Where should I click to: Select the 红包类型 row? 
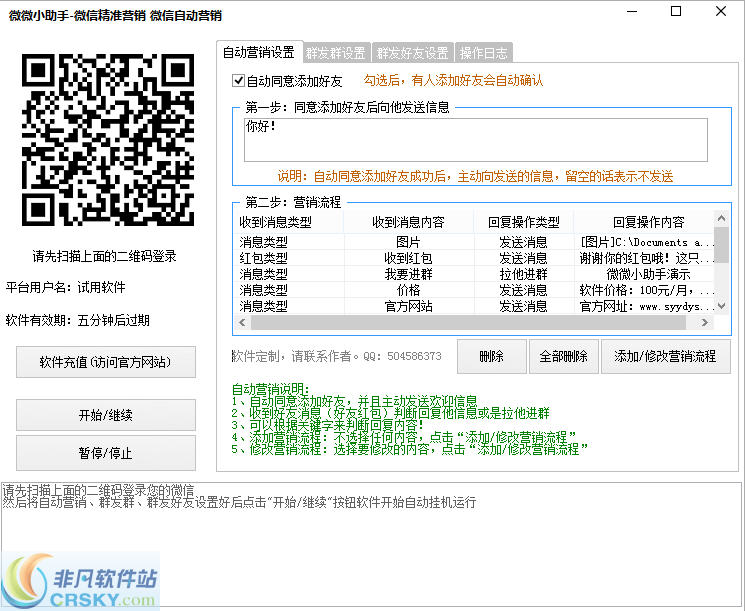pos(474,258)
